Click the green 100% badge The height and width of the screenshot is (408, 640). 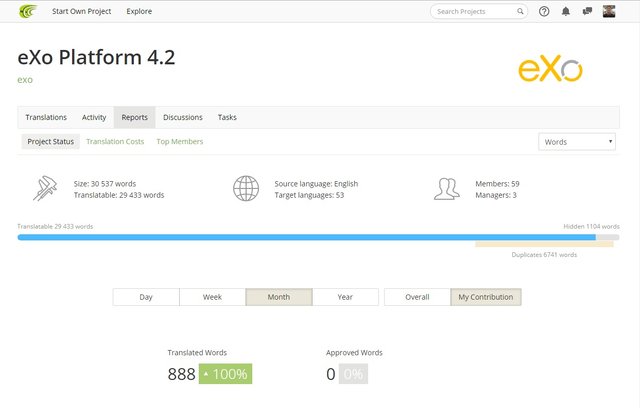[225, 374]
